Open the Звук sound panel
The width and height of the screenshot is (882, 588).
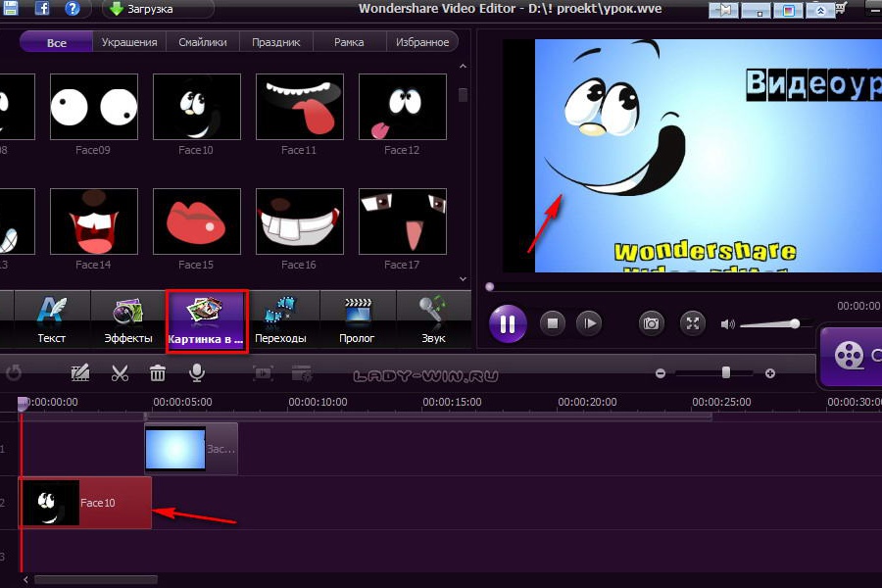tap(433, 320)
